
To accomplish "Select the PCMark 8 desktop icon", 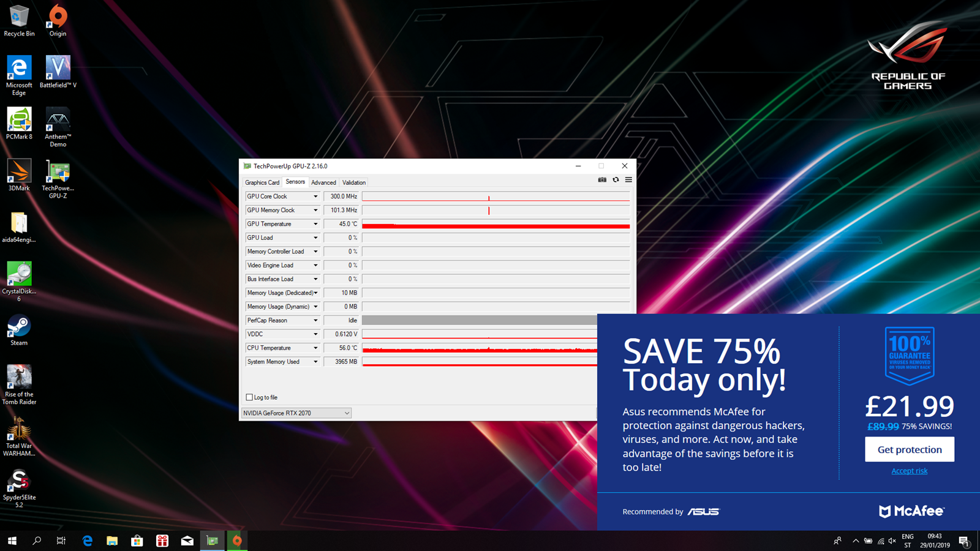I will [x=19, y=124].
